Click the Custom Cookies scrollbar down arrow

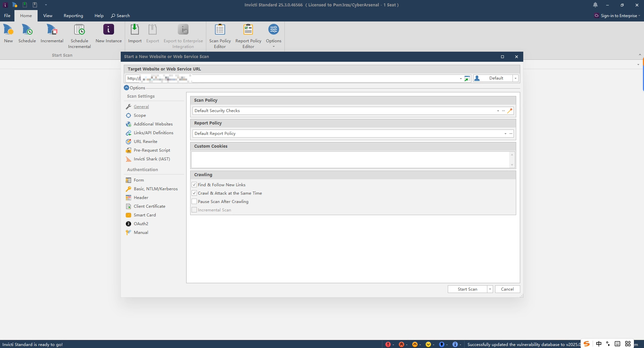(x=512, y=165)
